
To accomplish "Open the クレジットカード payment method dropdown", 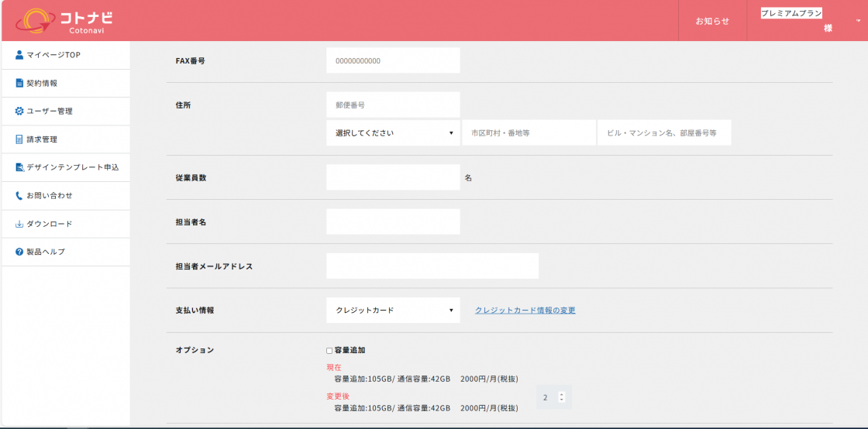I will tap(393, 311).
